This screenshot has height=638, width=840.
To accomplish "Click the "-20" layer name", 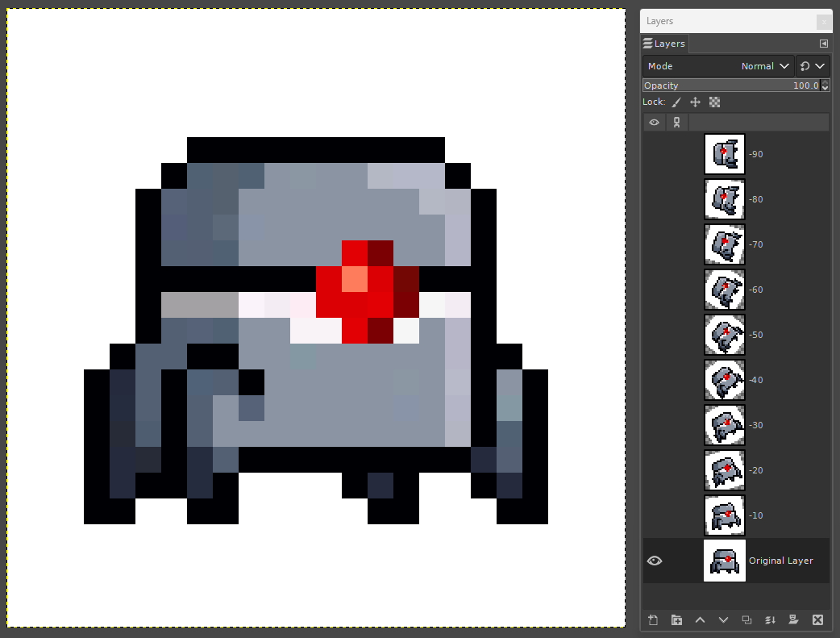I will pyautogui.click(x=756, y=470).
